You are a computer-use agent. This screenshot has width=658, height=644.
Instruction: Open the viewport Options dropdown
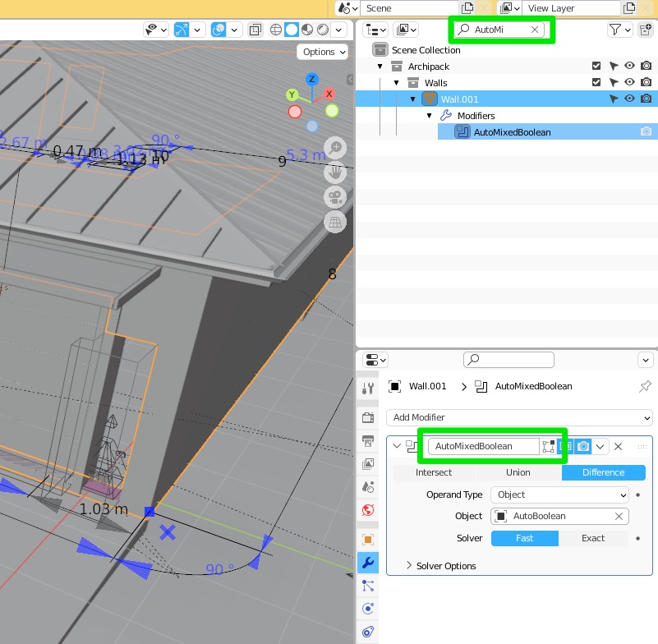pos(323,52)
